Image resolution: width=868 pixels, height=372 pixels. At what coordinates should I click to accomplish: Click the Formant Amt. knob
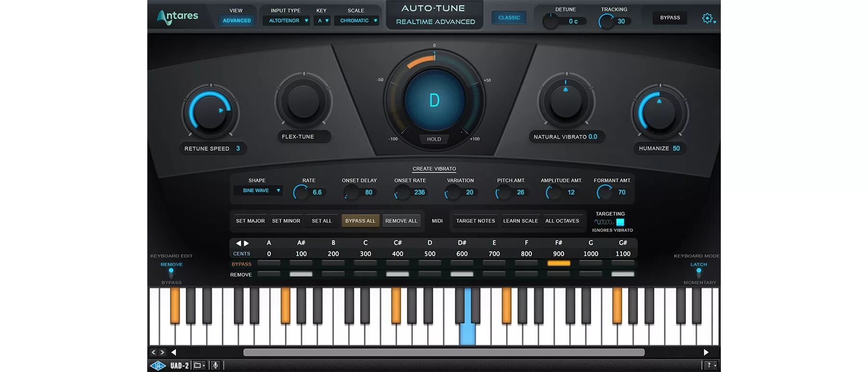(604, 192)
